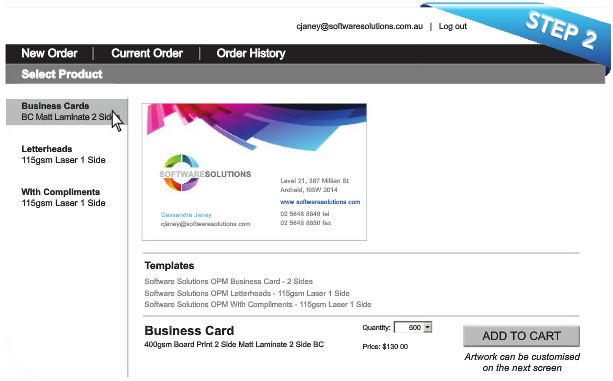Open the New Order menu item
Image resolution: width=613 pixels, height=381 pixels.
[49, 53]
